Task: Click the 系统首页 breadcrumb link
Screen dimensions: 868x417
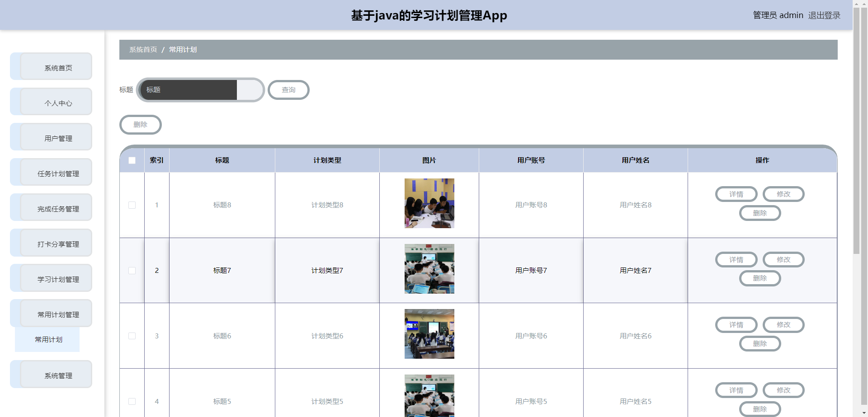Action: click(143, 50)
